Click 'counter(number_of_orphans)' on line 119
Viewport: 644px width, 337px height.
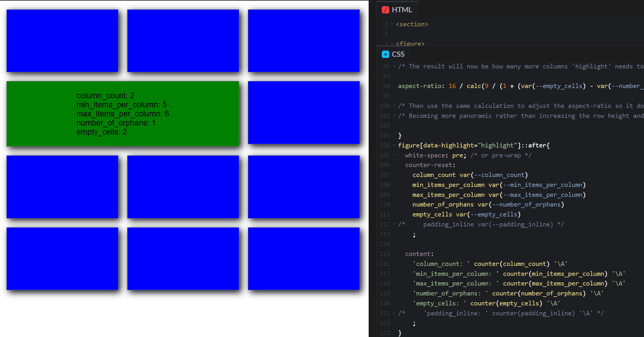(539, 293)
